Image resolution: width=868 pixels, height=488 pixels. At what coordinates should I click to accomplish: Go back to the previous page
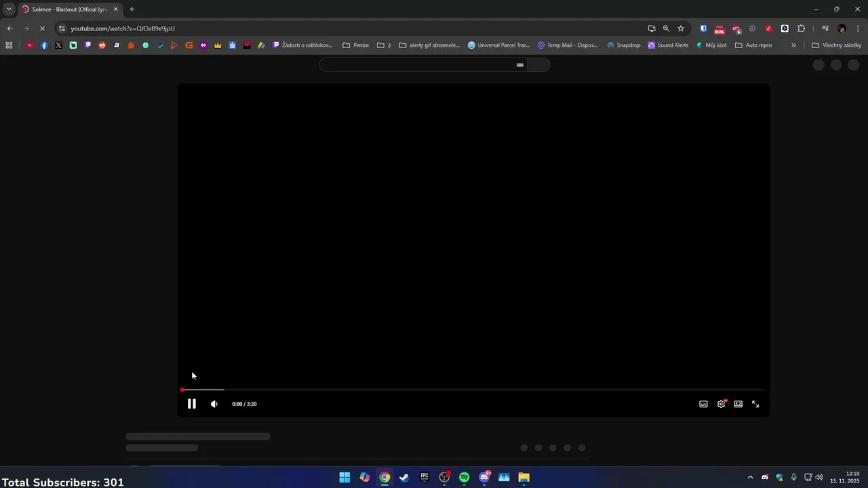tap(9, 28)
